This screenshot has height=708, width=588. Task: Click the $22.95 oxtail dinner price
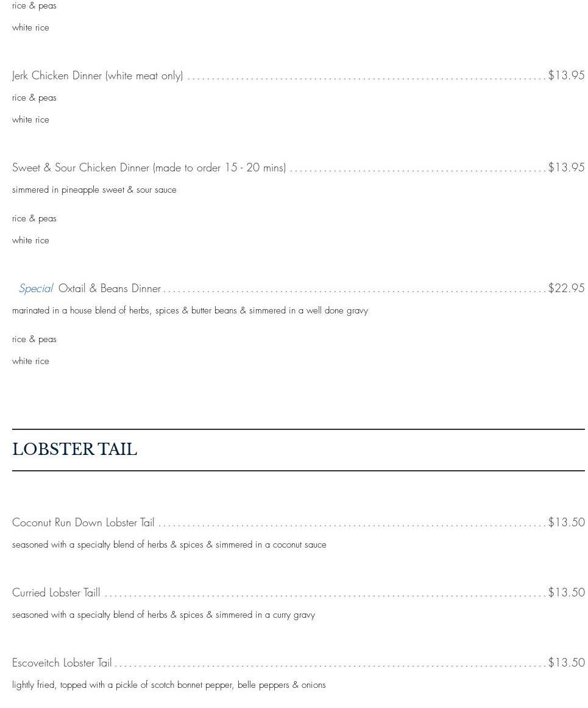click(x=566, y=288)
